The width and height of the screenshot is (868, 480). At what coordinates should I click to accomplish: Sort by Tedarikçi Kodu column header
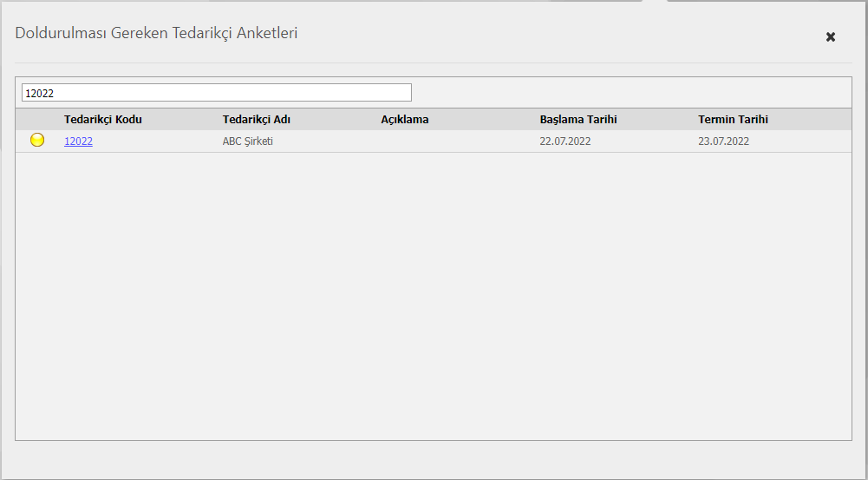tap(102, 120)
